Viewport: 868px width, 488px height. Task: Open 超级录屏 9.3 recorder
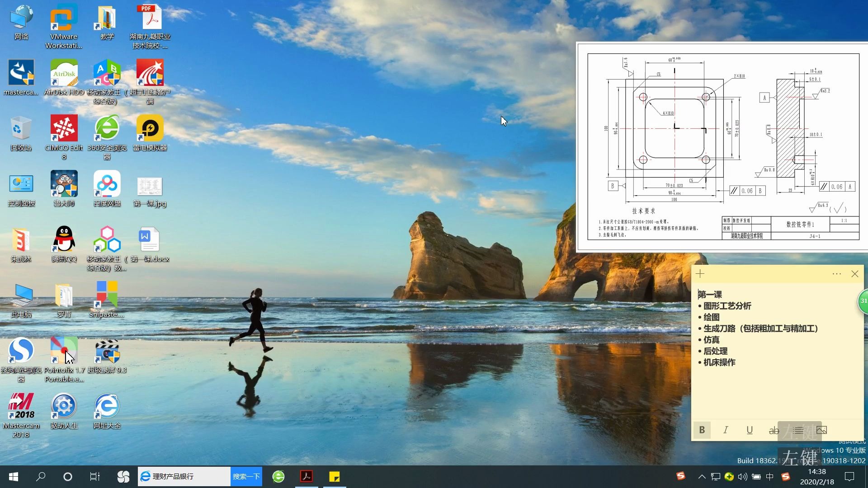tap(107, 356)
